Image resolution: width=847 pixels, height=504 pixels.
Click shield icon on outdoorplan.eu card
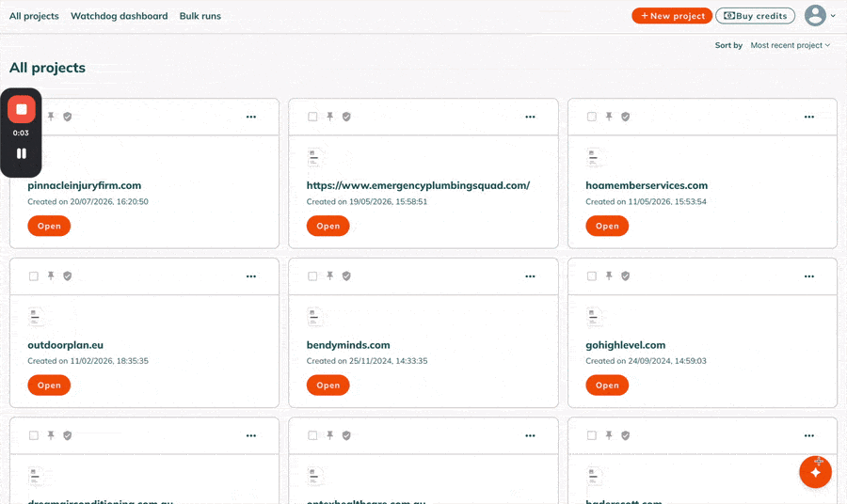click(68, 276)
